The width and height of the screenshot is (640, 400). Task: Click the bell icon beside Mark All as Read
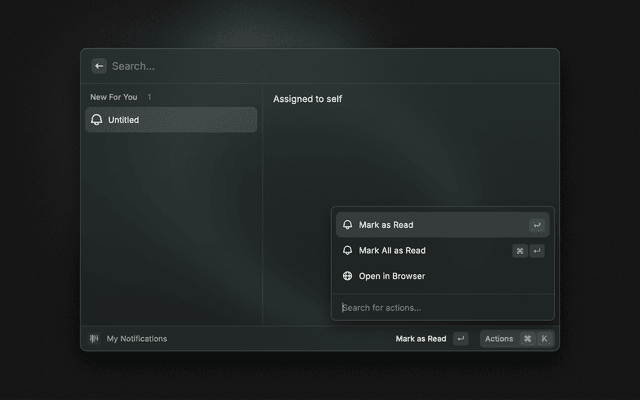[347, 251]
